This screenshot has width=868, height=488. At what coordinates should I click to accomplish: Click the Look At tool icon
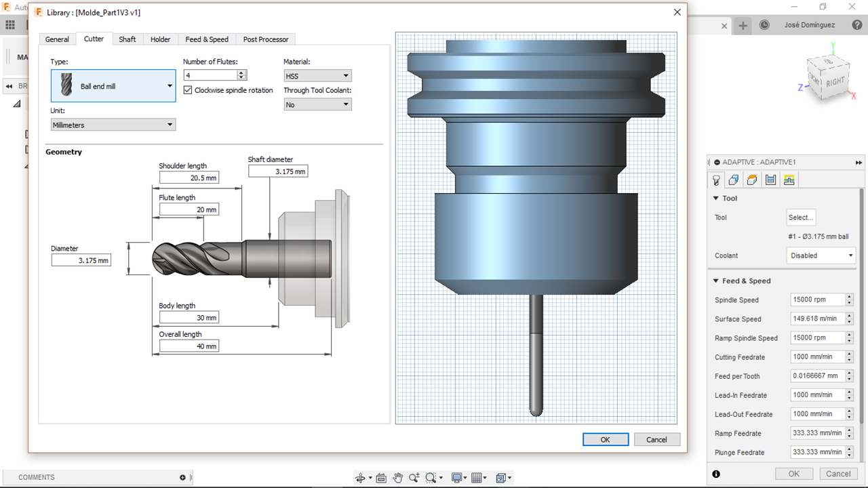(381, 478)
